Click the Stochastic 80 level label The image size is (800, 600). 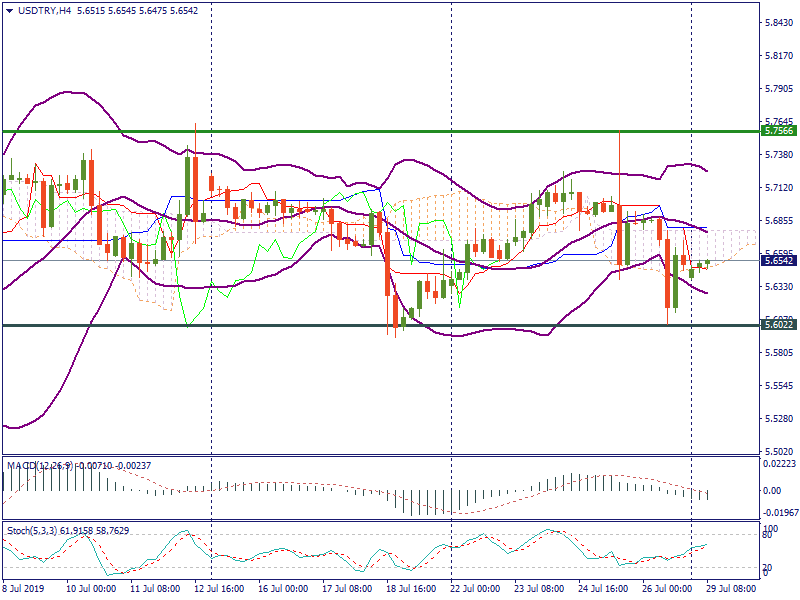pos(768,535)
